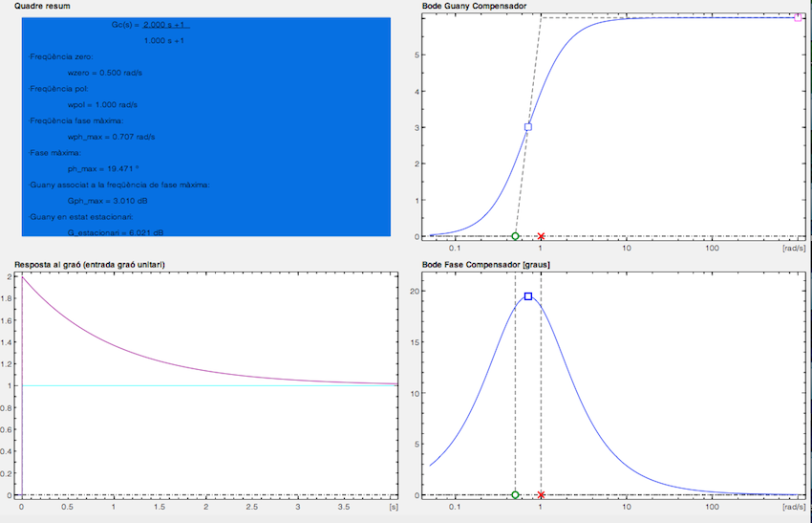The height and width of the screenshot is (523, 812).
Task: Click the 'Freqüència pol:' label
Action: click(58, 89)
